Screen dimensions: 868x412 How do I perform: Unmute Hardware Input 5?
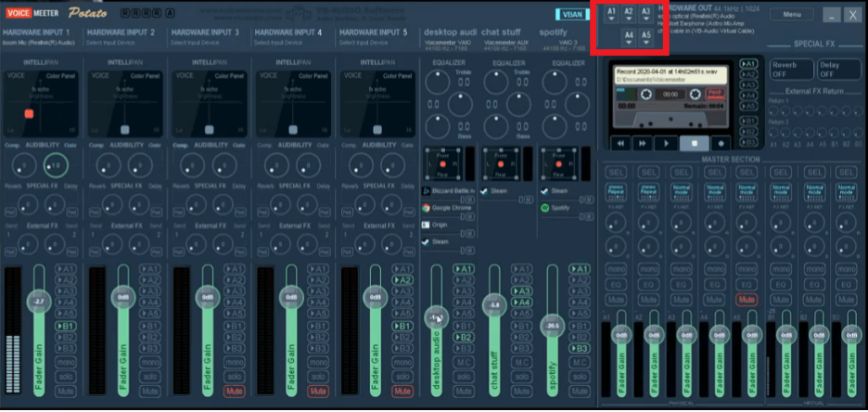point(402,392)
